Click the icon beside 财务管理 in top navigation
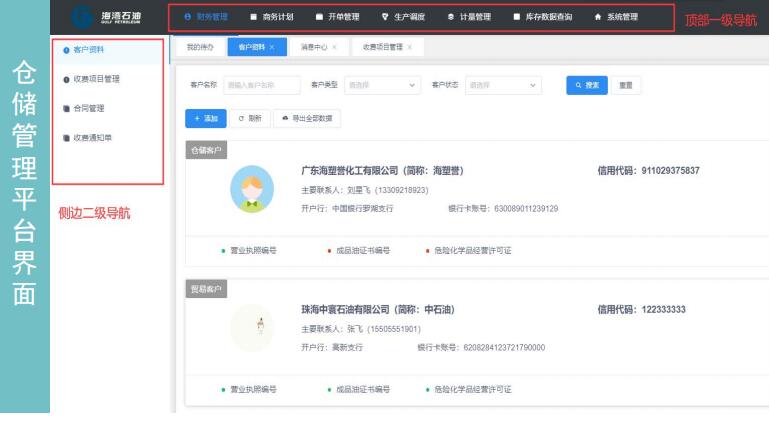This screenshot has height=435, width=769. click(x=187, y=17)
